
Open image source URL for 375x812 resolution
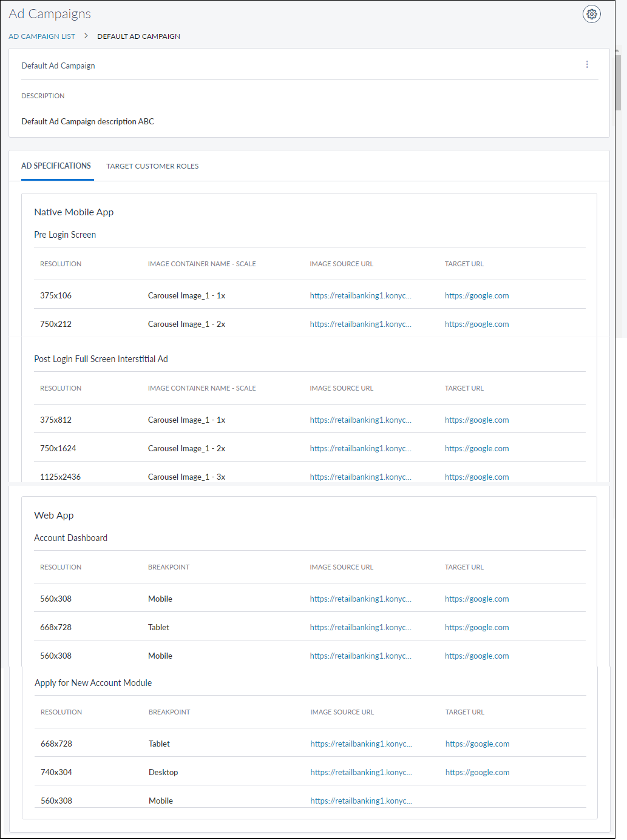point(361,420)
